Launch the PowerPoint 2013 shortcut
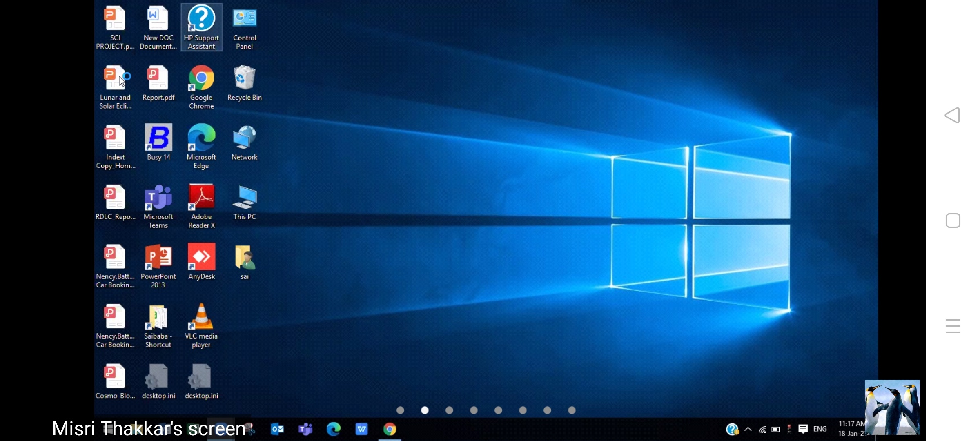This screenshot has height=441, width=980. (x=158, y=266)
